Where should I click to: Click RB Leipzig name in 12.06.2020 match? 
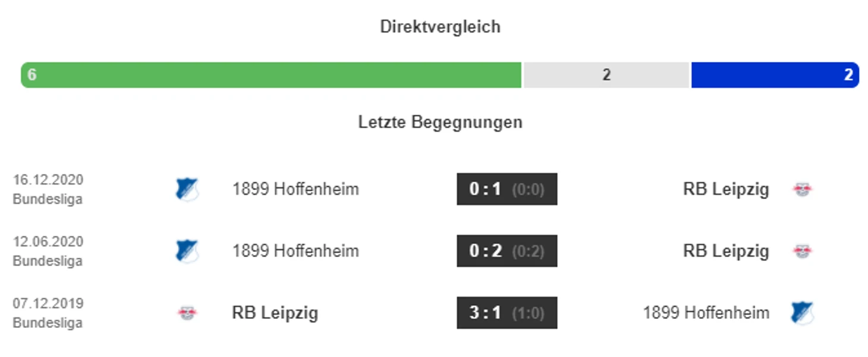pos(726,251)
